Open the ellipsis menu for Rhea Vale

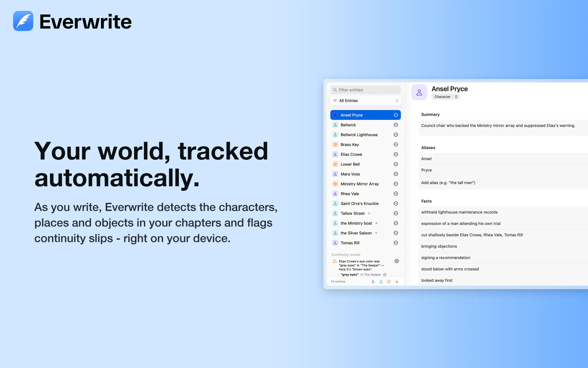396,194
